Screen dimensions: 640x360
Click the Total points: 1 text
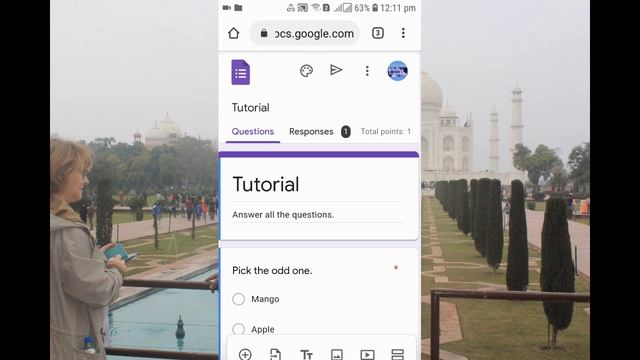(x=386, y=131)
